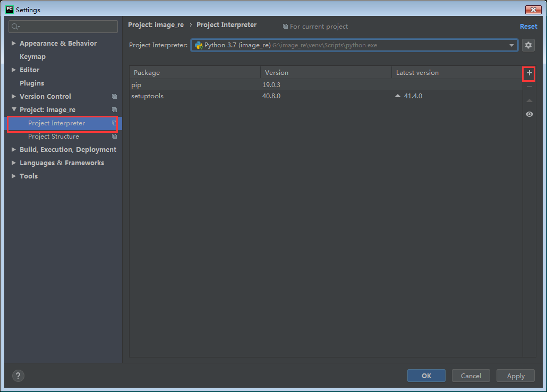The image size is (547, 392).
Task: Click the settings search field
Action: coord(63,27)
